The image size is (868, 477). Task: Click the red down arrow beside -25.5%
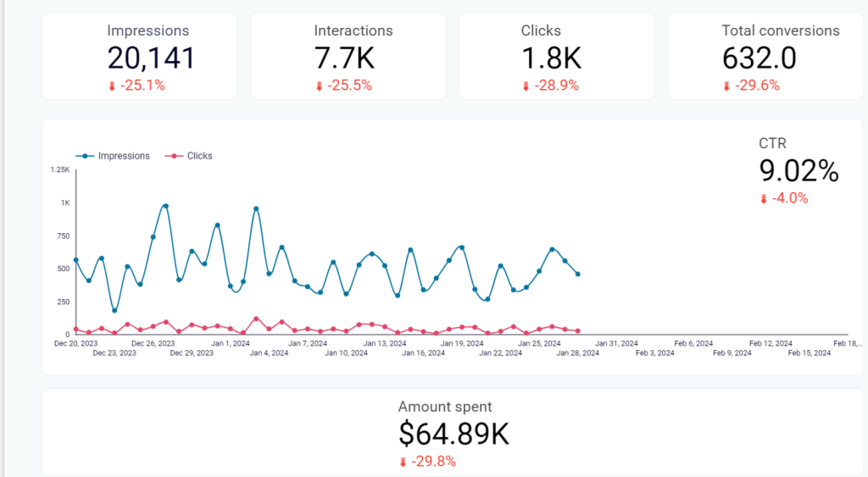[x=319, y=86]
